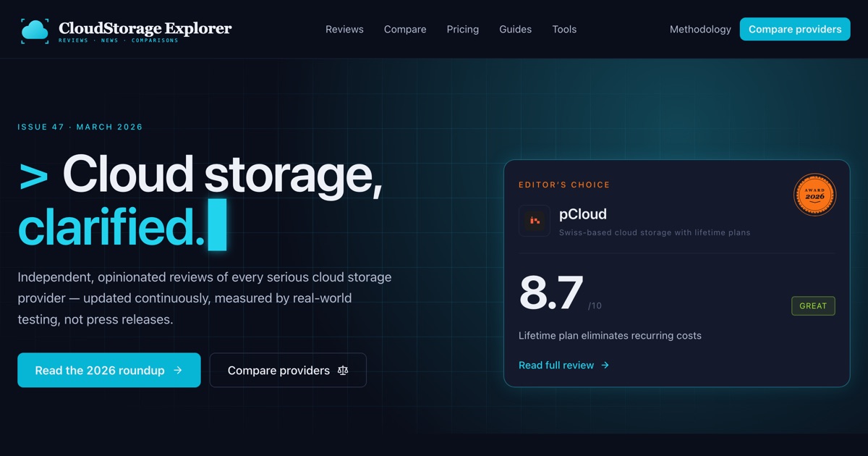Screen dimensions: 868x456
Task: Click the CloudStorage Explorer cloud logo icon
Action: (x=35, y=30)
